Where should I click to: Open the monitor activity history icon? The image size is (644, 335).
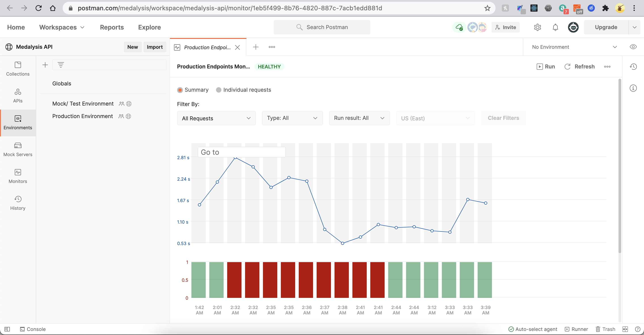click(x=633, y=66)
